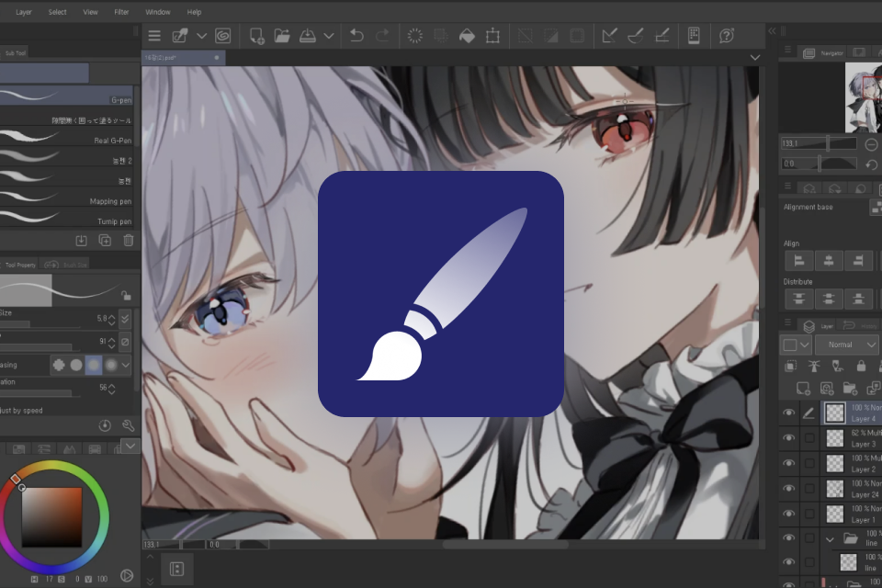Image resolution: width=882 pixels, height=588 pixels.
Task: Create a new layer folder
Action: tap(850, 389)
